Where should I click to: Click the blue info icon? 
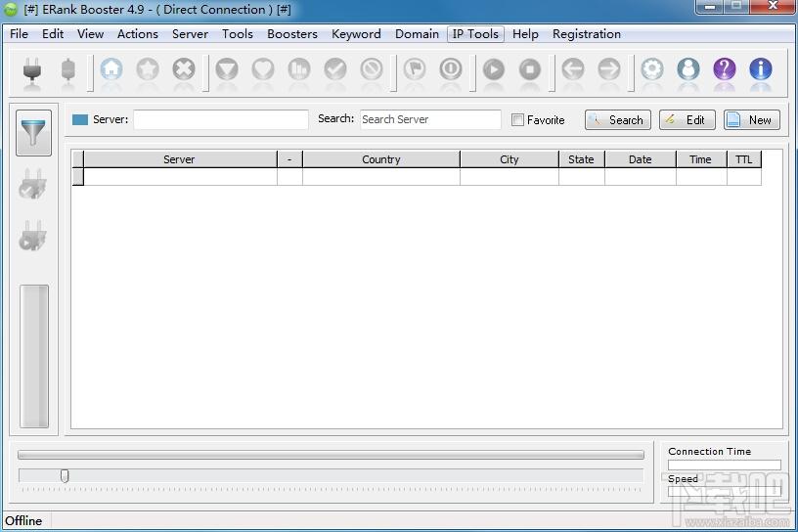click(760, 68)
